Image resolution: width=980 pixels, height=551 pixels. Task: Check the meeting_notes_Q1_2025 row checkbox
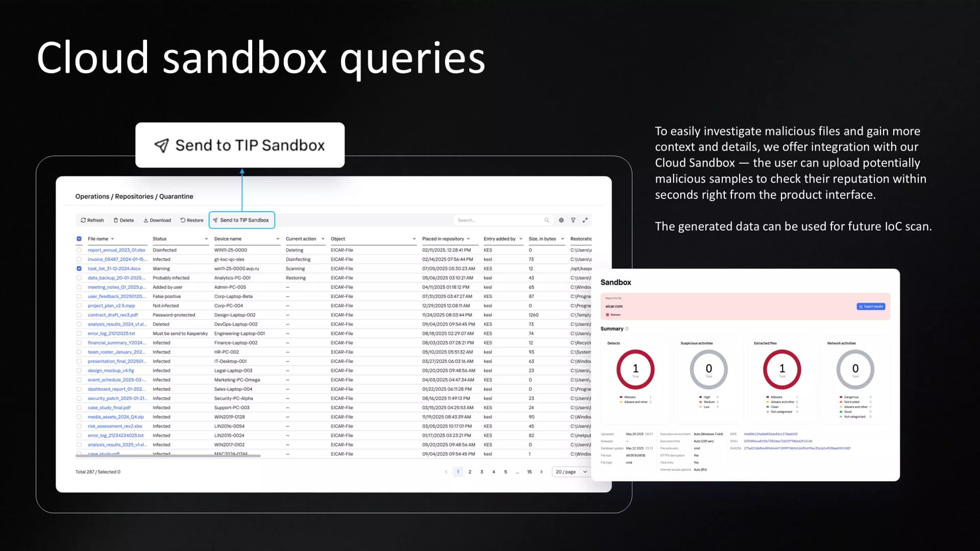[79, 287]
